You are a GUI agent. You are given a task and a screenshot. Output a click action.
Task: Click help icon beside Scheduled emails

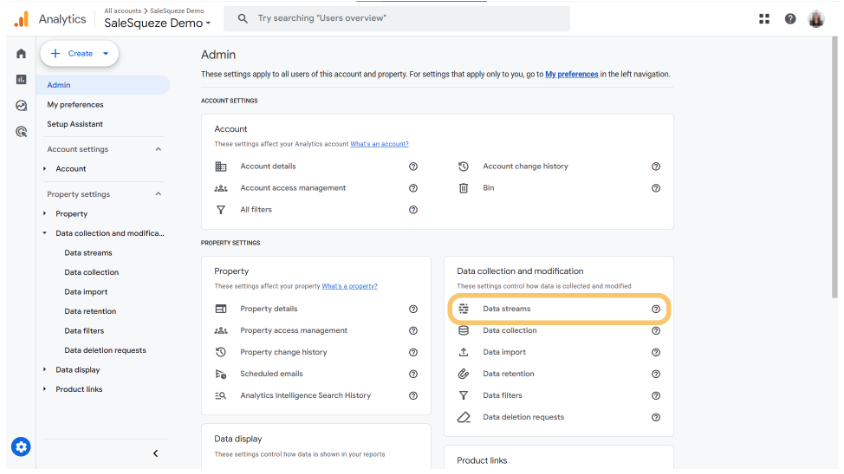[x=413, y=373]
